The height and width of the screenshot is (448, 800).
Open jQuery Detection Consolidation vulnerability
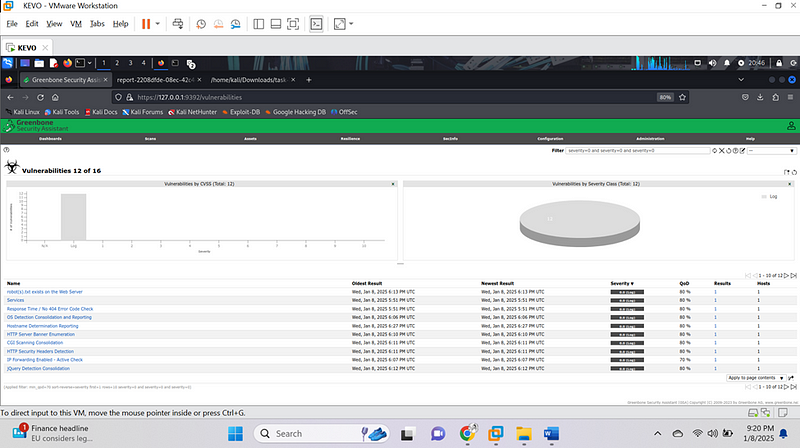(38, 368)
